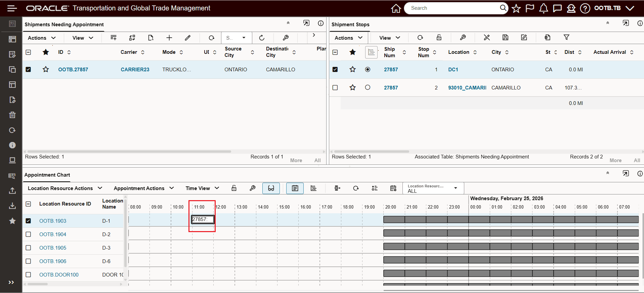The width and height of the screenshot is (644, 293).
Task: Open the Time View dropdown
Action: coord(202,188)
